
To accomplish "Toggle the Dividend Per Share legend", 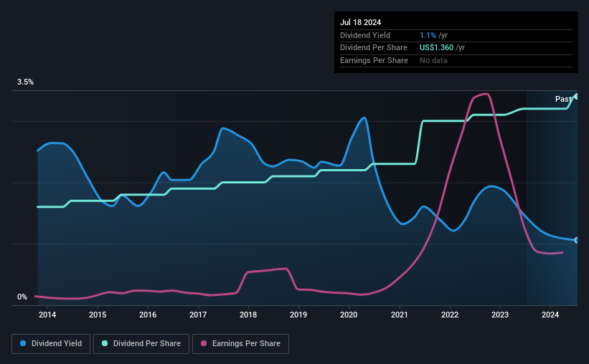I will tap(141, 344).
